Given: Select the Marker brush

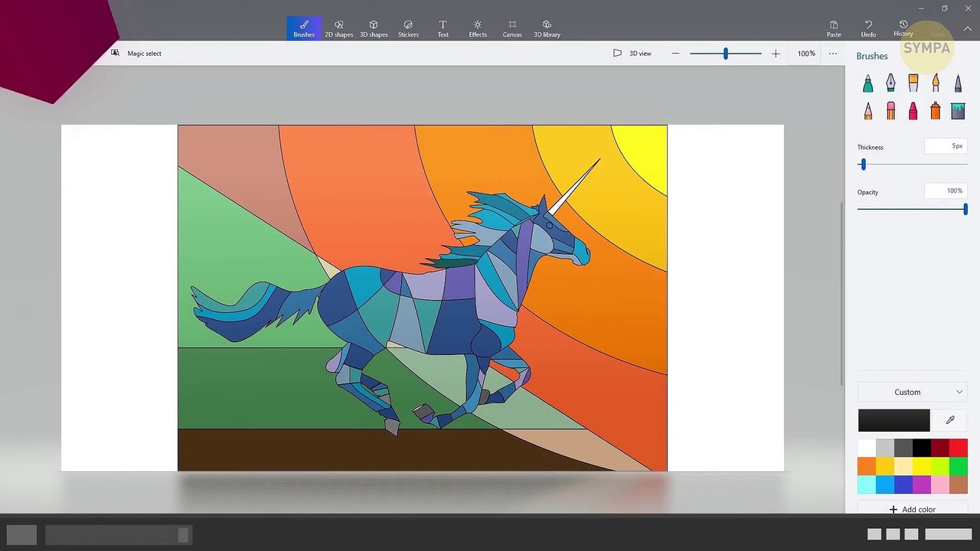Looking at the screenshot, I should [x=867, y=83].
